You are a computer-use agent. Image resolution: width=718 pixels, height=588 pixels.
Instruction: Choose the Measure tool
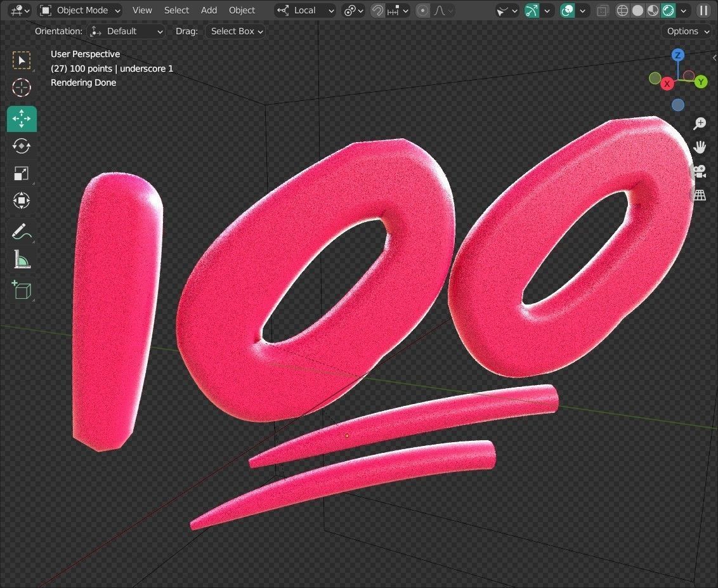pos(22,259)
